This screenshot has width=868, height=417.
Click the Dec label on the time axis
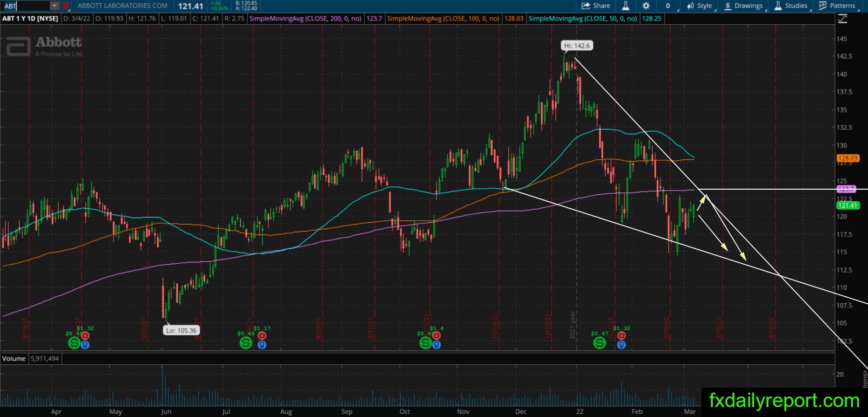[521, 411]
